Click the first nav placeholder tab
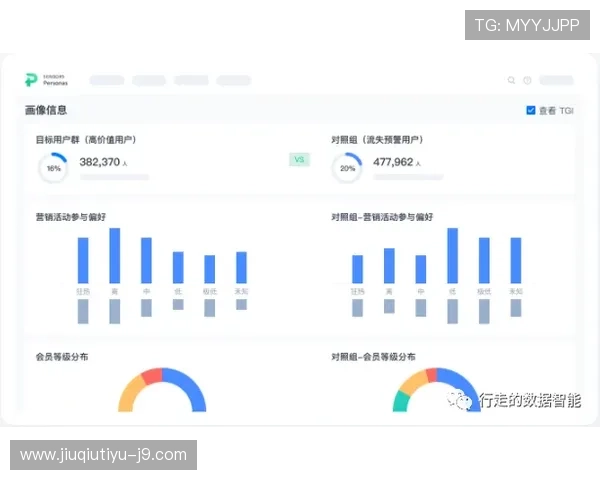Screen dimensions: 600x480 pyautogui.click(x=107, y=80)
